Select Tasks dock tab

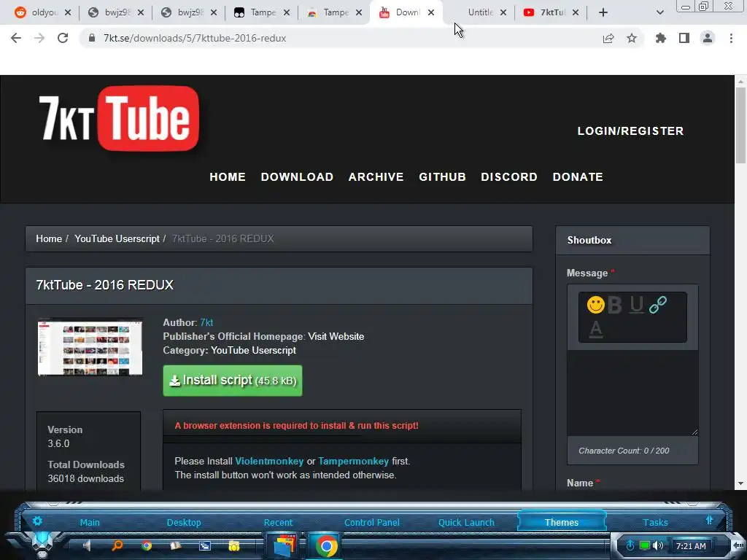click(x=656, y=522)
